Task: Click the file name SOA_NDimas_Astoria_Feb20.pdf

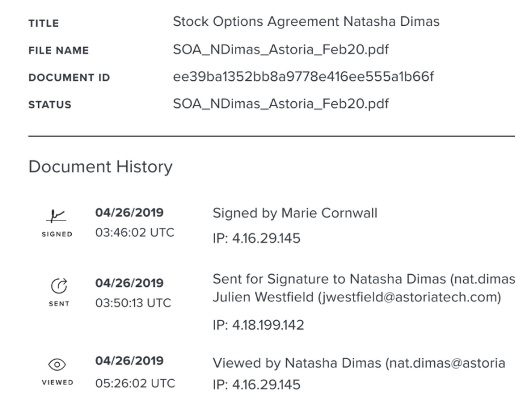Action: pyautogui.click(x=281, y=49)
